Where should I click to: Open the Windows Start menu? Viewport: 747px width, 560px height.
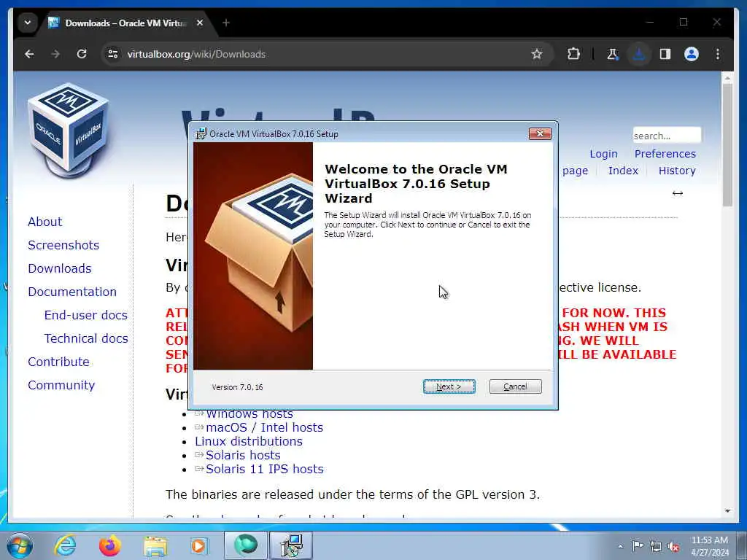click(20, 545)
